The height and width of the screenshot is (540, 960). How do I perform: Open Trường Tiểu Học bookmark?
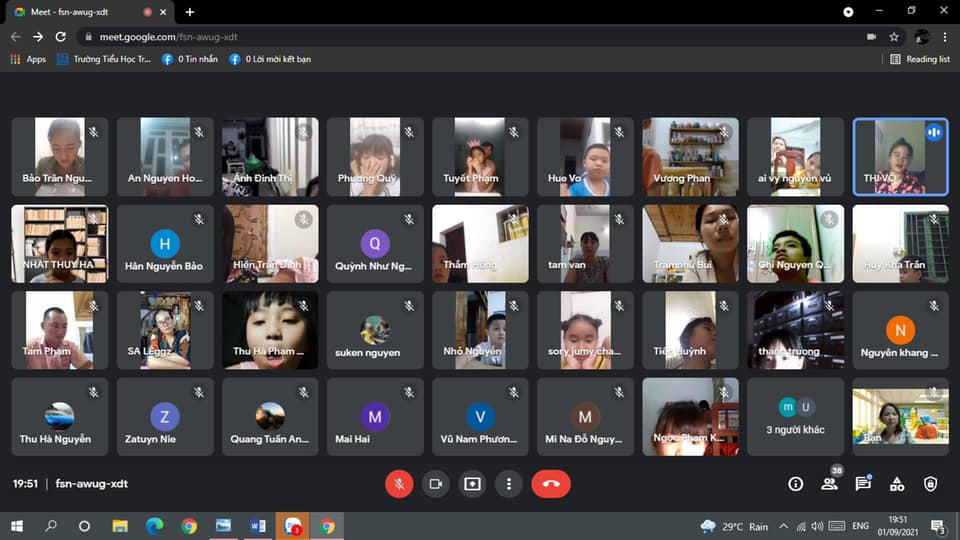coord(103,59)
